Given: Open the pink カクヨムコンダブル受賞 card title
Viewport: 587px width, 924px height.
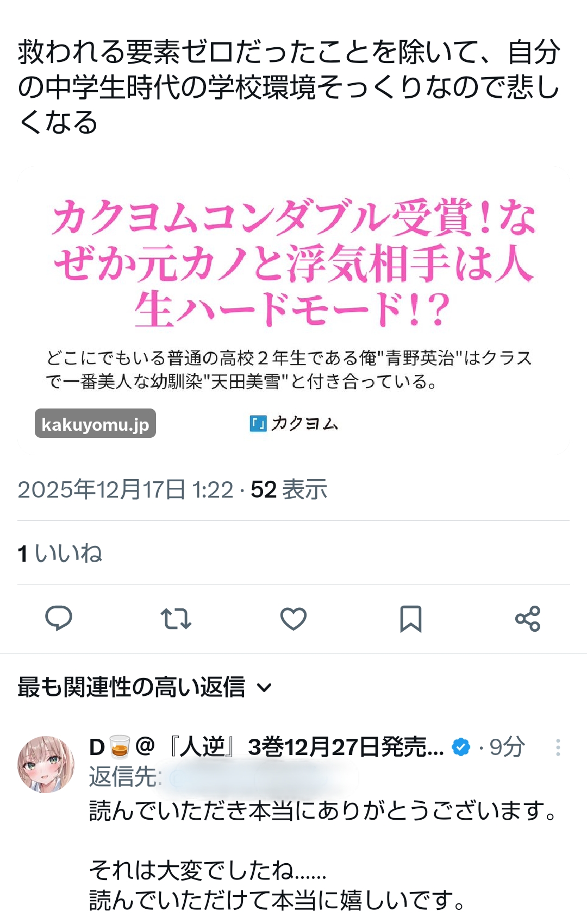Looking at the screenshot, I should coord(293,264).
